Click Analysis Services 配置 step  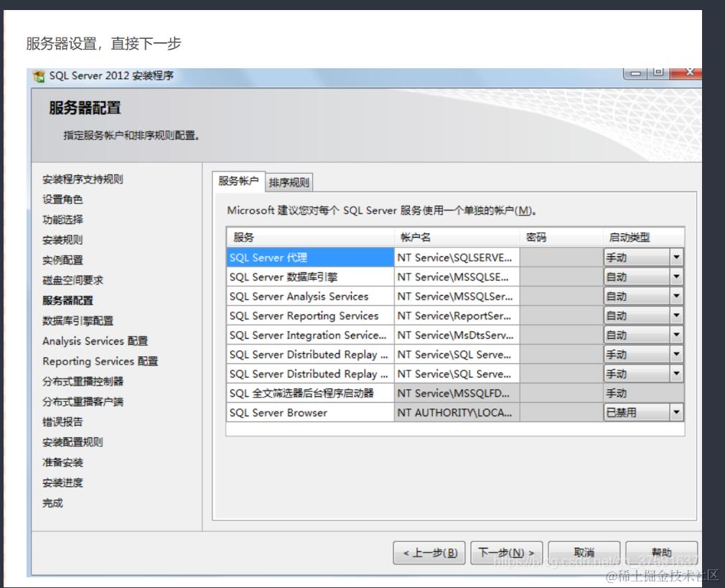pos(95,341)
